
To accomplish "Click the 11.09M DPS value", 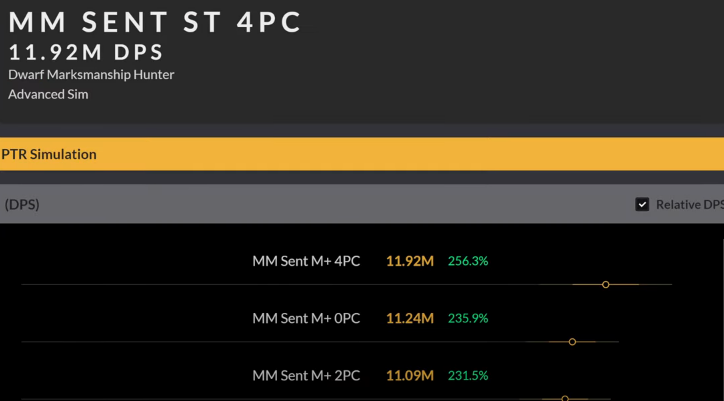I will click(410, 376).
